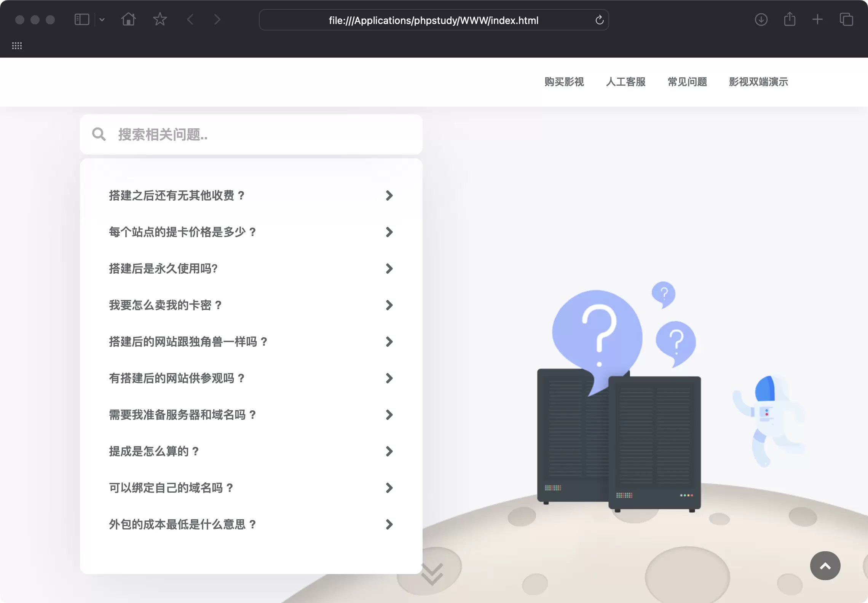The width and height of the screenshot is (868, 603).
Task: Click the red close window dot
Action: pyautogui.click(x=20, y=20)
